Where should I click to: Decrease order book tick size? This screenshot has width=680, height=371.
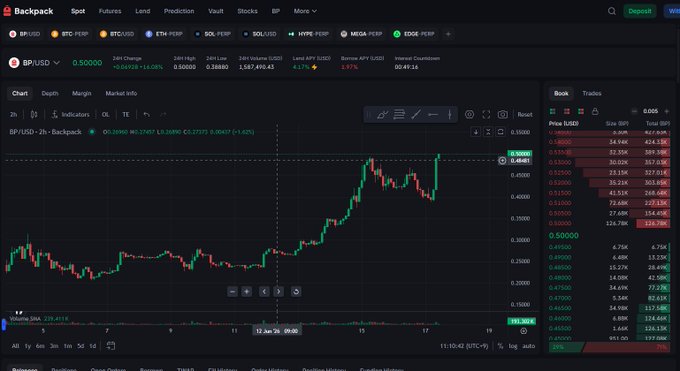pyautogui.click(x=634, y=112)
